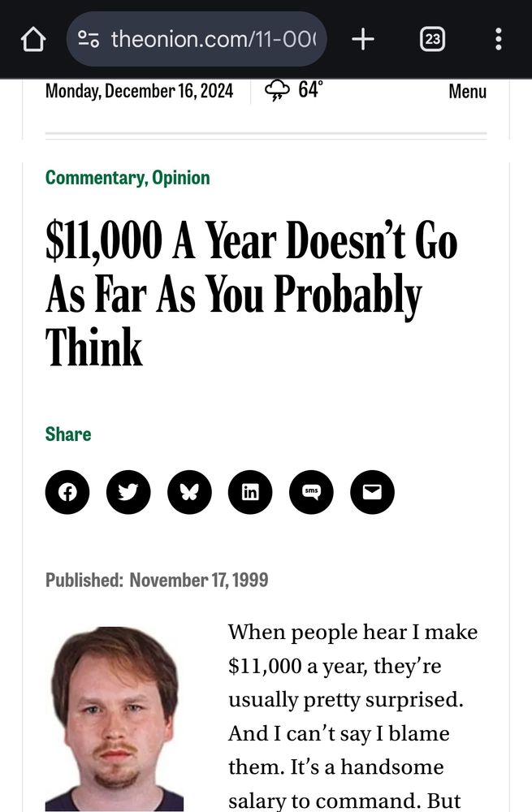
Task: Post the article to Bluesky
Action: (x=189, y=492)
